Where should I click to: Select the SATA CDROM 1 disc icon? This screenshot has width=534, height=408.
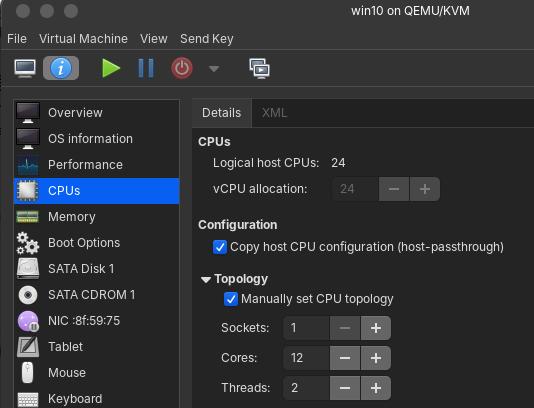point(28,295)
